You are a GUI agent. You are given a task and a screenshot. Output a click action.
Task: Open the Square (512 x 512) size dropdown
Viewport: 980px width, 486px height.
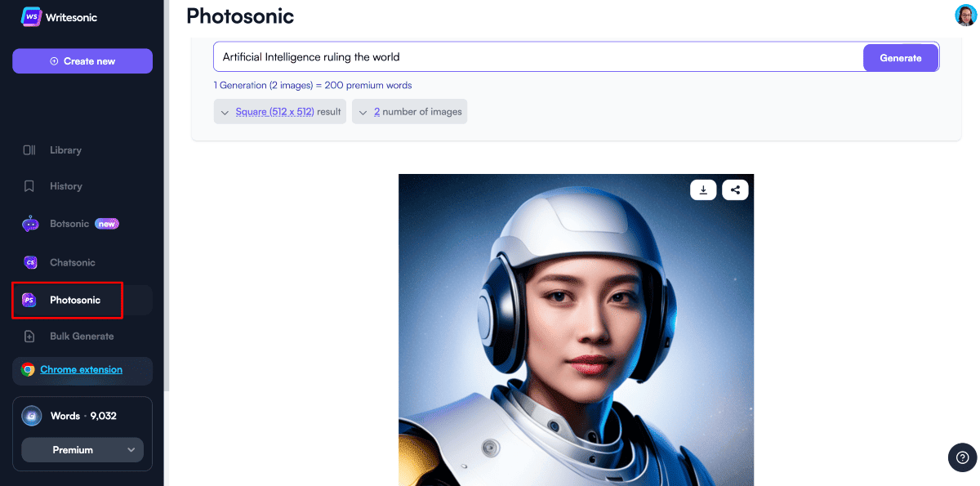coord(280,112)
